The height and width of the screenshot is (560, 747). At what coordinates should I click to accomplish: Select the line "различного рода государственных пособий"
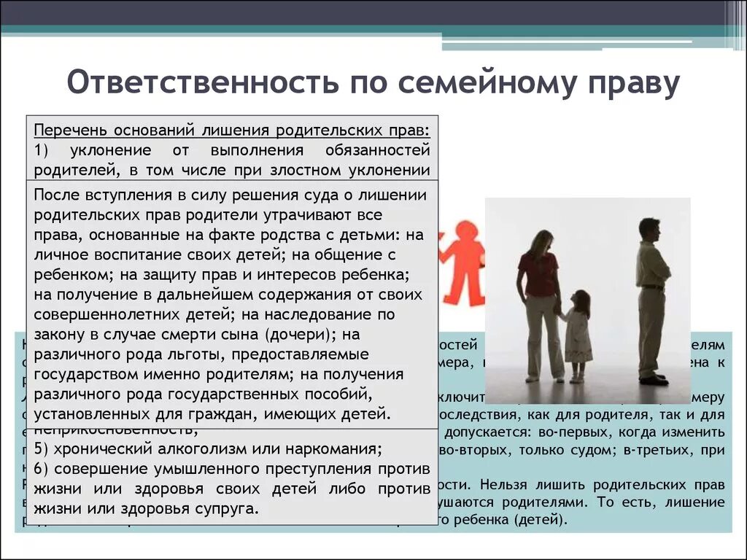coord(204,394)
